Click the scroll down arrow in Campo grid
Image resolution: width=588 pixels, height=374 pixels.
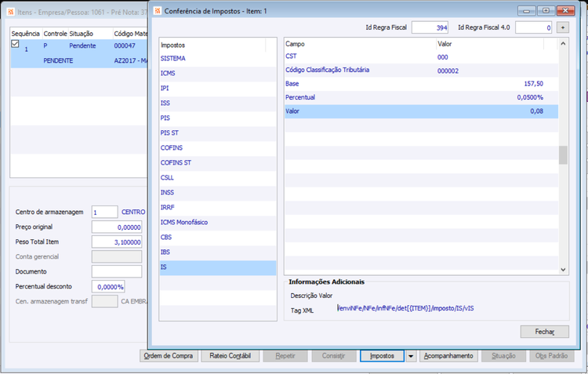click(x=563, y=270)
